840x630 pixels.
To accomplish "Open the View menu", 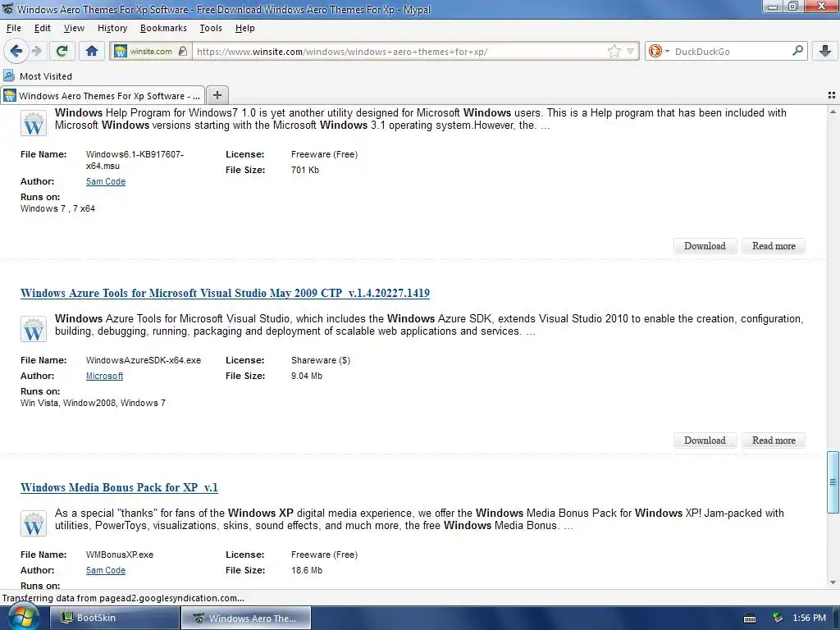I will point(74,28).
